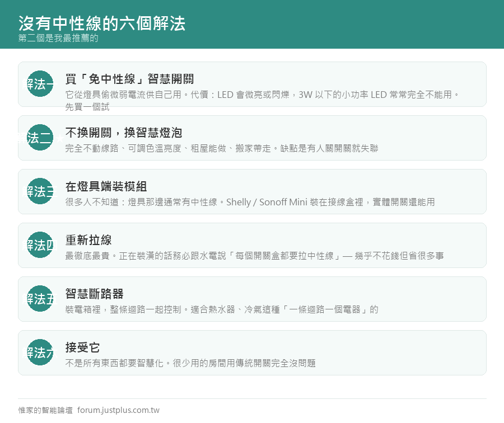This screenshot has width=504, height=423.
Task: Open the 重新拉線 card title
Action: pyautogui.click(x=88, y=240)
